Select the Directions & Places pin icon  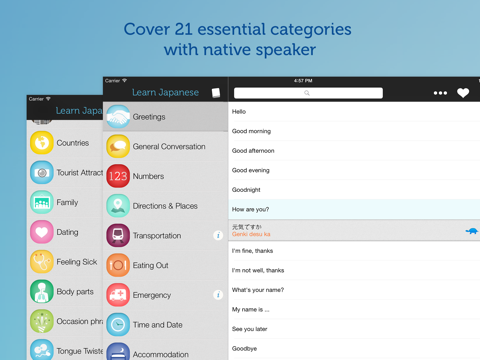(118, 206)
